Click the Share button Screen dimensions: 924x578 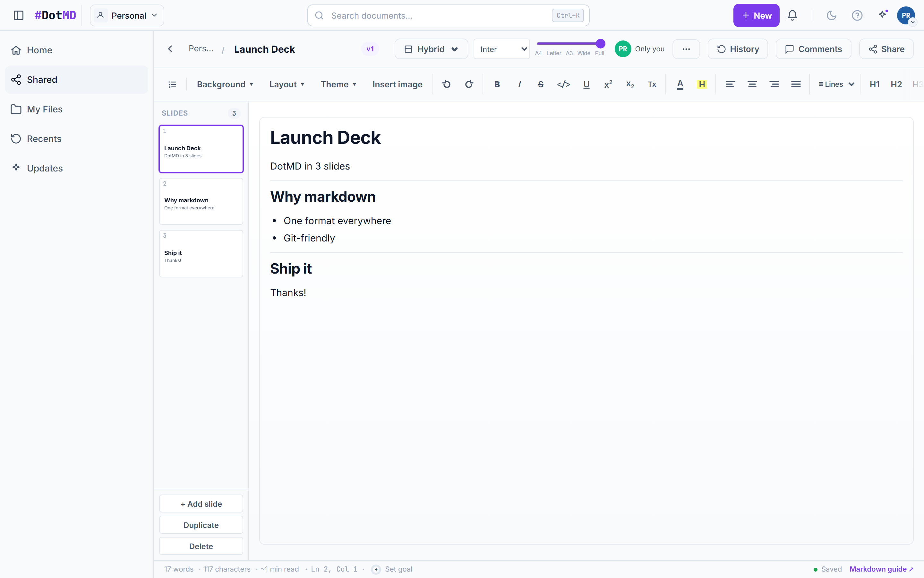[886, 49]
